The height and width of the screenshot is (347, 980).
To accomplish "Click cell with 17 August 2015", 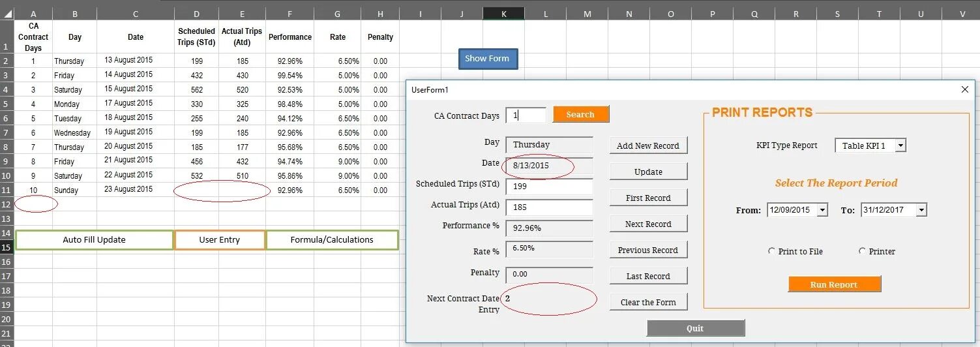I will [136, 104].
